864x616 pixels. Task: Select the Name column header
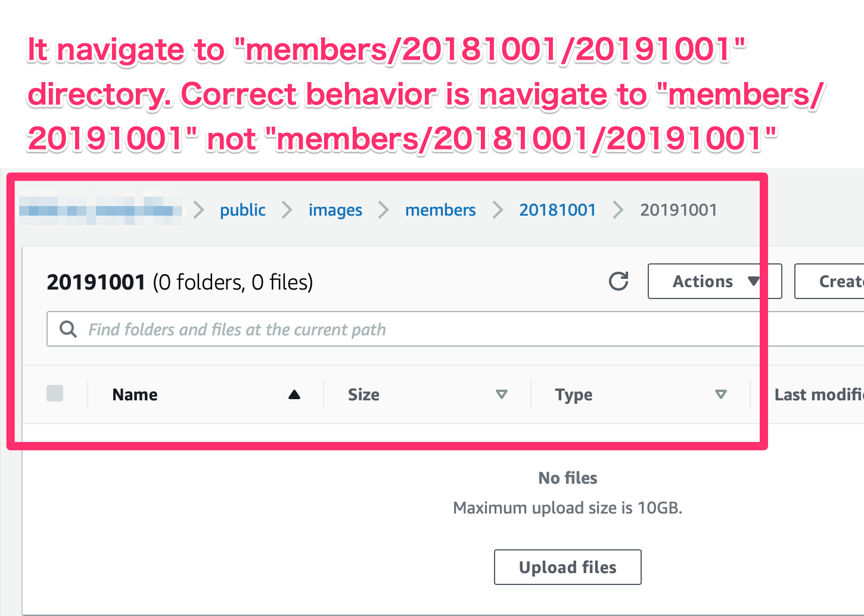click(x=135, y=394)
